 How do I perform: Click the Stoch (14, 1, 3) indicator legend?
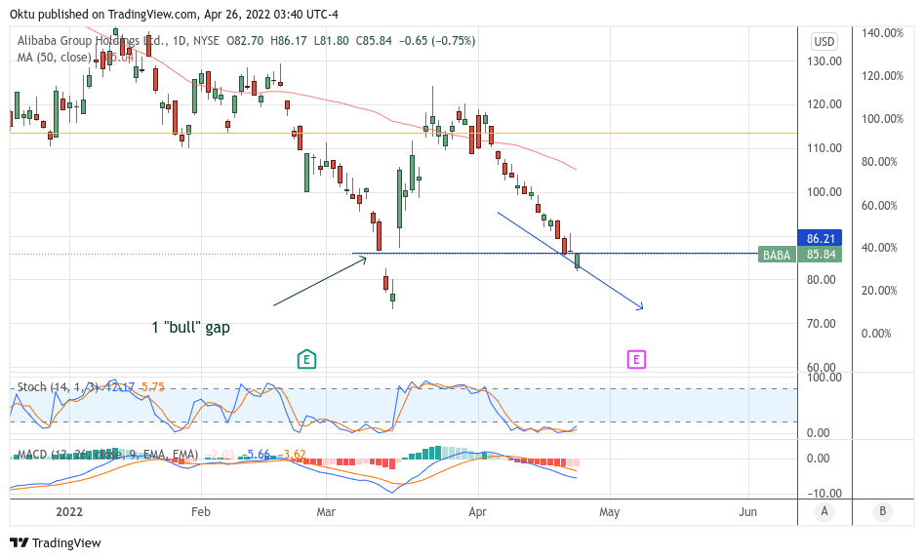pyautogui.click(x=59, y=387)
